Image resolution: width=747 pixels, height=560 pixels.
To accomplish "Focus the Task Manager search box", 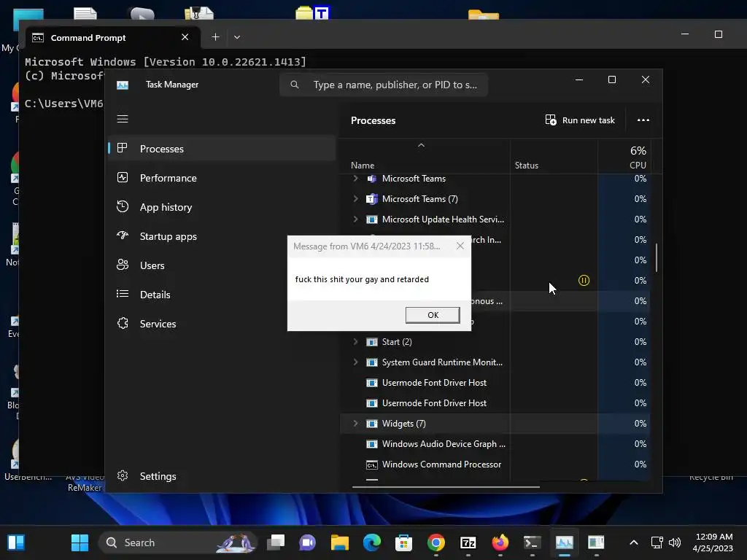I will tap(384, 85).
